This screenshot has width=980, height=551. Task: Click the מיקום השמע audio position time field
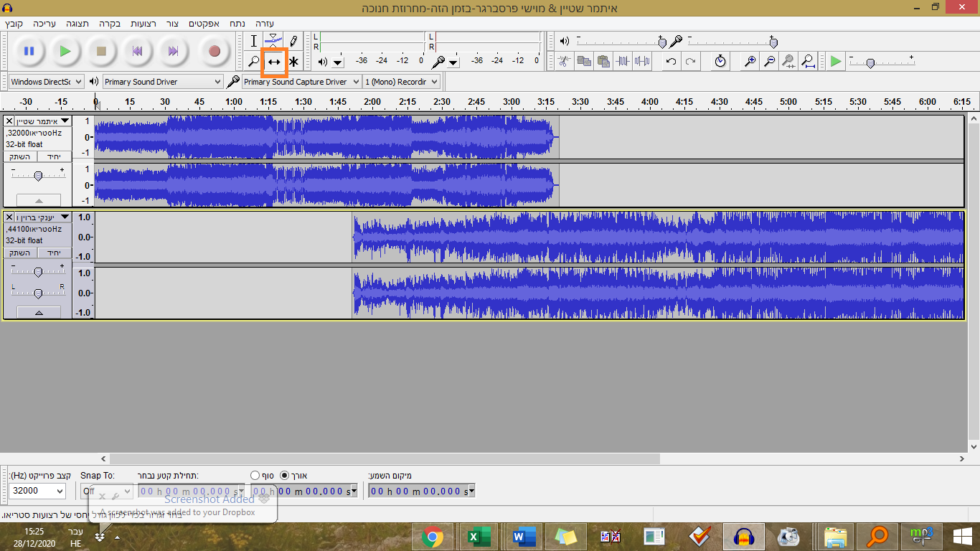(422, 491)
